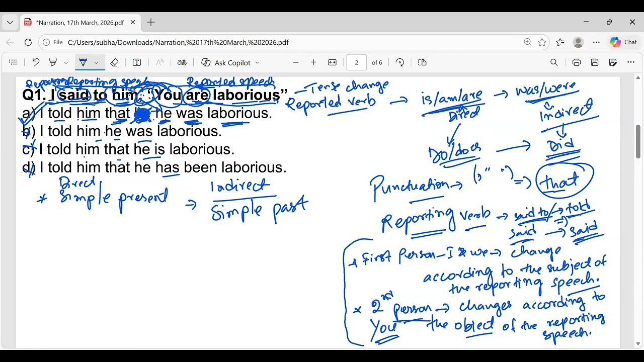Open the Favorites list
The height and width of the screenshot is (362, 644).
pos(560,42)
